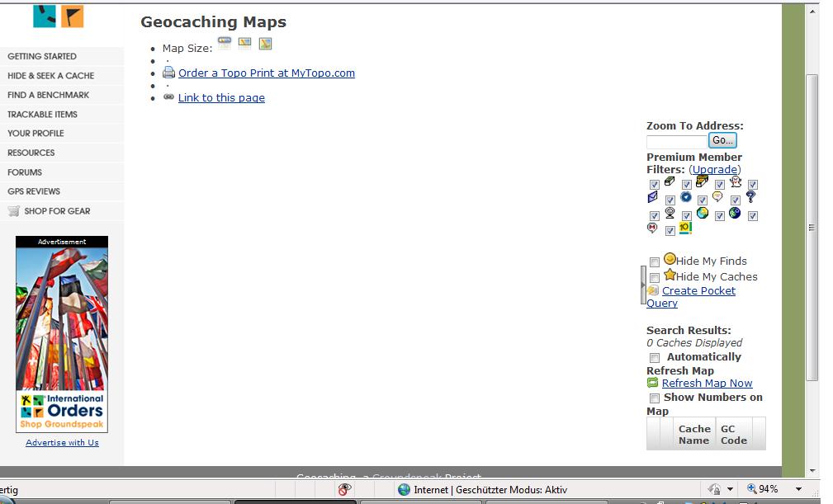The width and height of the screenshot is (833, 504).
Task: Click the smiley icon next to Hide My Finds
Action: 670,259
